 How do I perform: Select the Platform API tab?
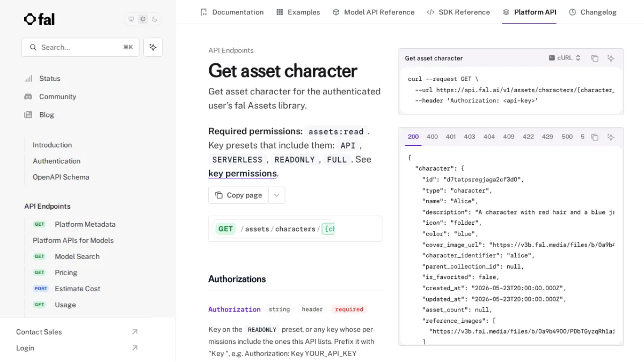coord(529,12)
